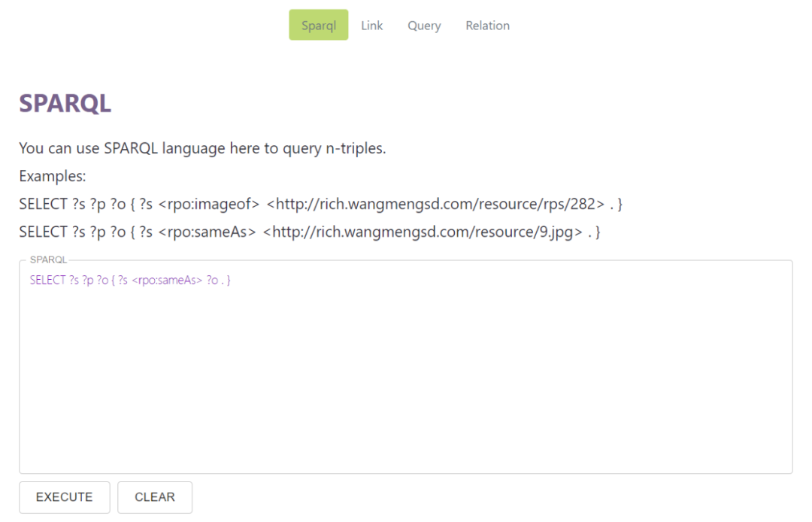Focus the blank area of SPARQL editor
The width and height of the screenshot is (812, 522).
click(406, 376)
